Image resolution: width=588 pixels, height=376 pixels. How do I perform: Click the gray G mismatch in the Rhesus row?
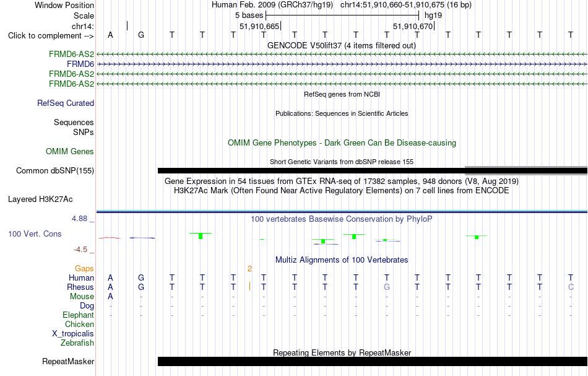click(387, 287)
